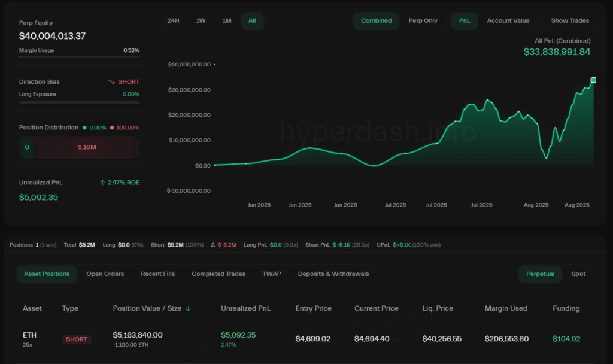Click the Completed Trades tab
The width and height of the screenshot is (613, 364).
tap(219, 274)
